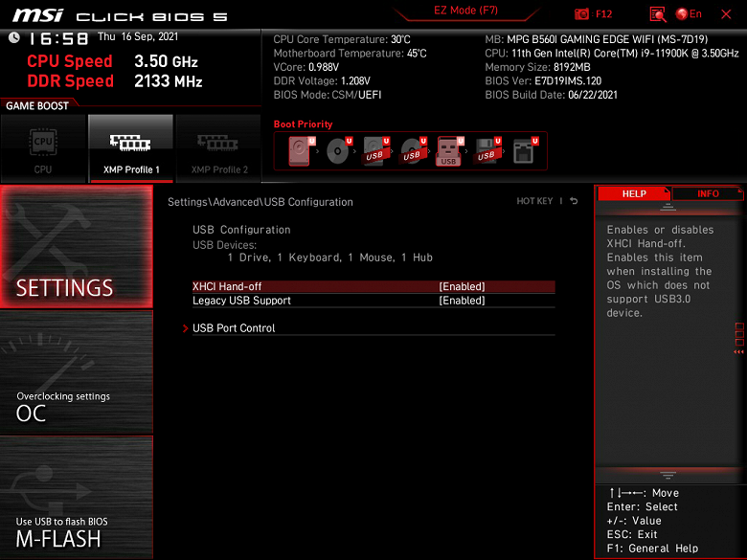Click the clock icon beside the time

click(14, 37)
